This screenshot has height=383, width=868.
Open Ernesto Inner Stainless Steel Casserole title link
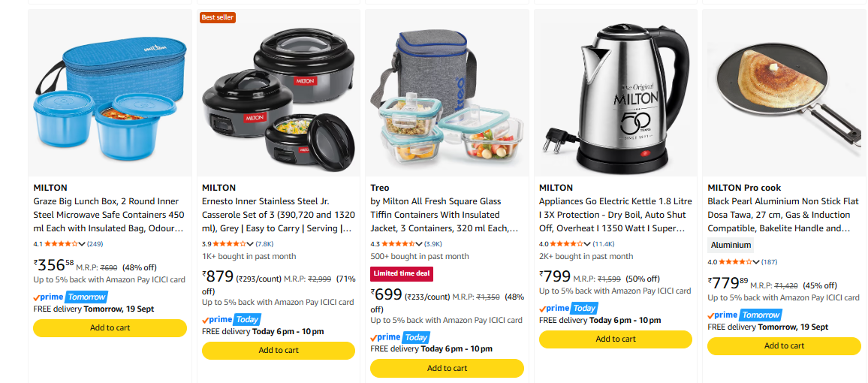click(278, 215)
